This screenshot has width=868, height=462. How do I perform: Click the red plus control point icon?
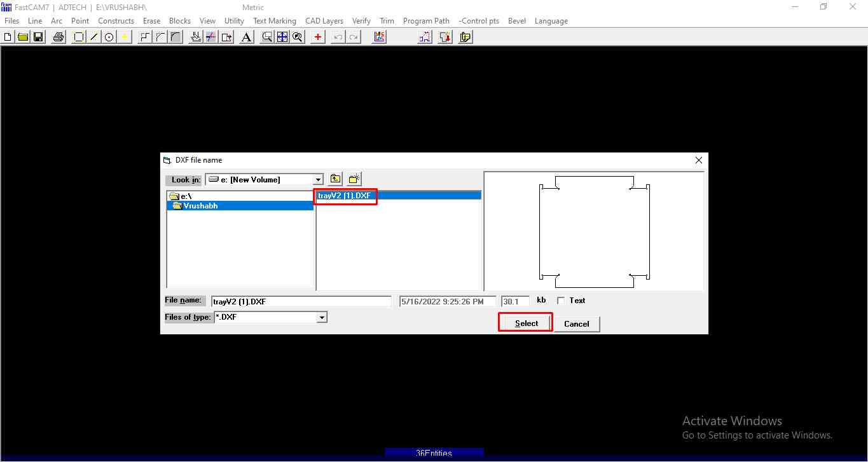[x=318, y=37]
